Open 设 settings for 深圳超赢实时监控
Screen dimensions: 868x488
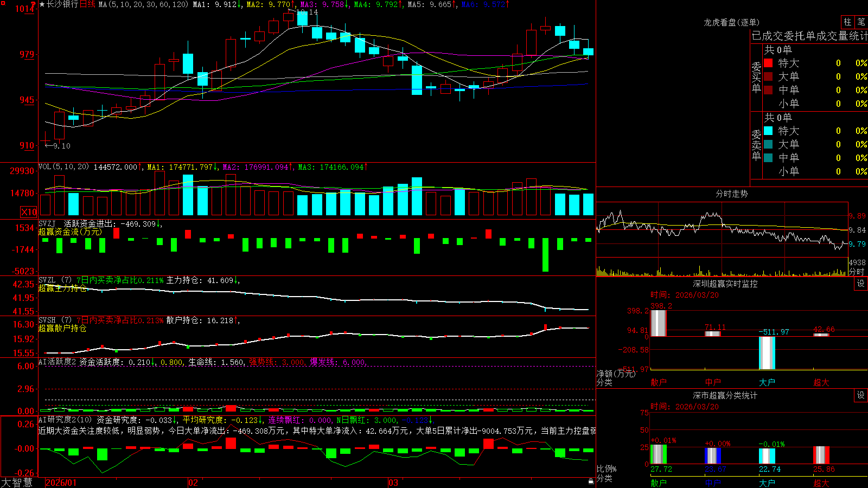coord(861,284)
